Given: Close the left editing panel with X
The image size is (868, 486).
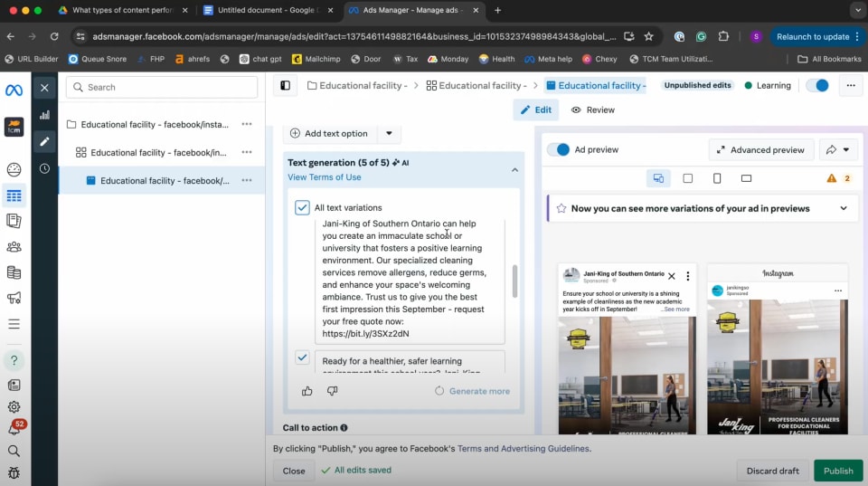Looking at the screenshot, I should 45,88.
